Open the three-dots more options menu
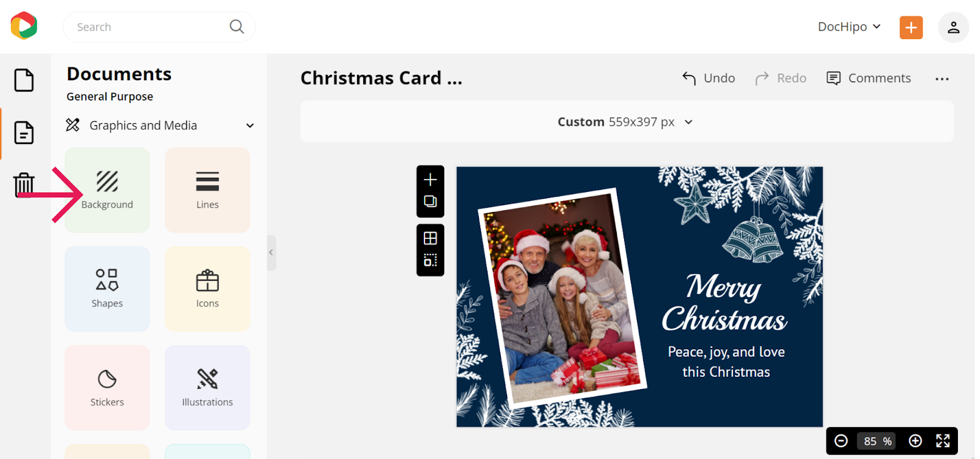The width and height of the screenshot is (980, 459). coord(942,78)
